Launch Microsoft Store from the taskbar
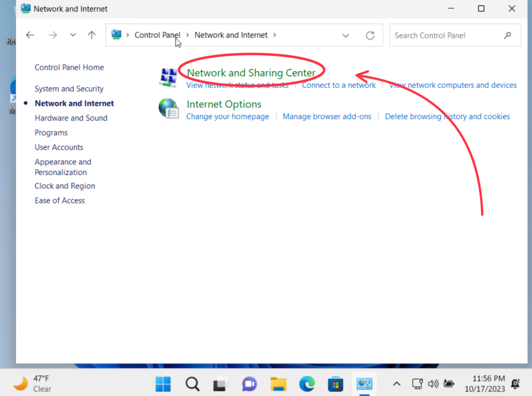 tap(335, 384)
